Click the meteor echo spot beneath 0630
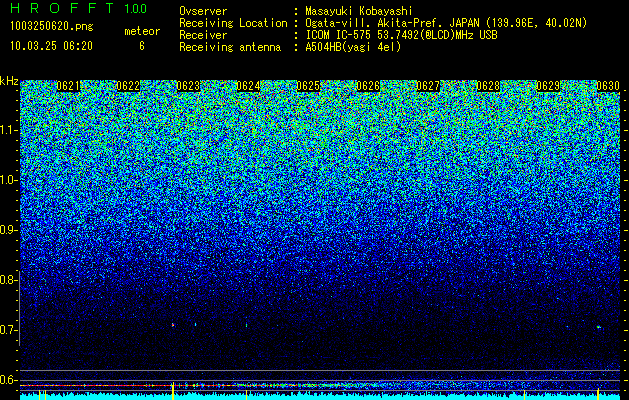 click(x=599, y=327)
